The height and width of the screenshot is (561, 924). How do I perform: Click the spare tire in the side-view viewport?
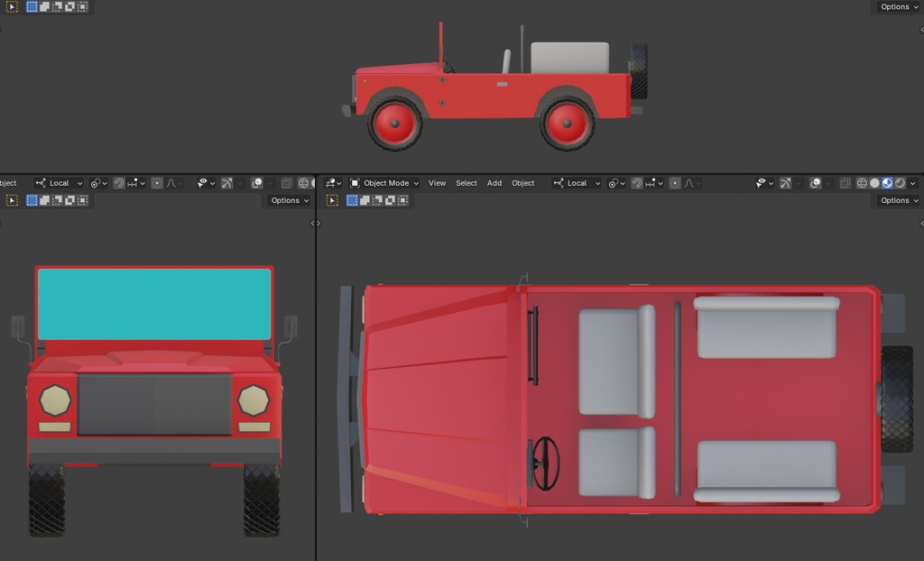639,70
